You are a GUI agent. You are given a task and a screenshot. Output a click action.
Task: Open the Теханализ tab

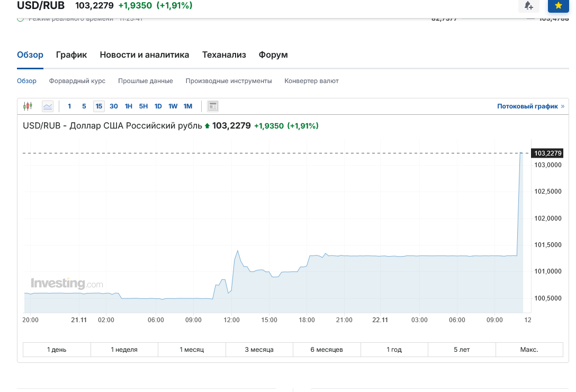coord(224,55)
